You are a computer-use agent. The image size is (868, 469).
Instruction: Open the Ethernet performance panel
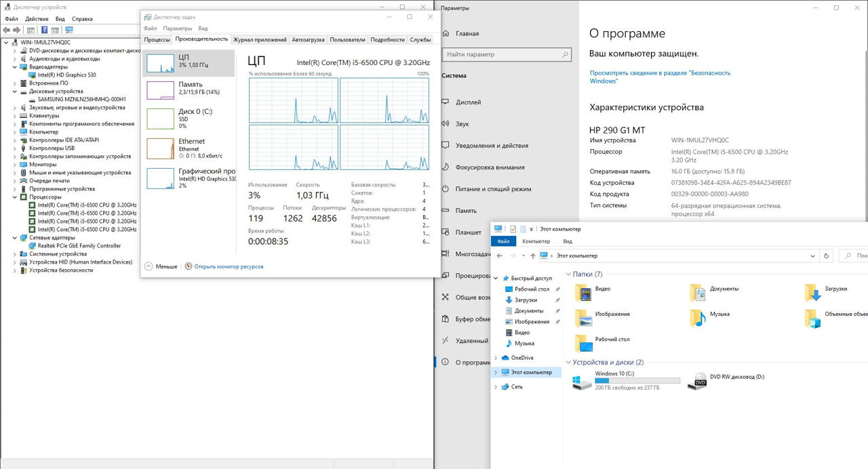tap(161, 148)
